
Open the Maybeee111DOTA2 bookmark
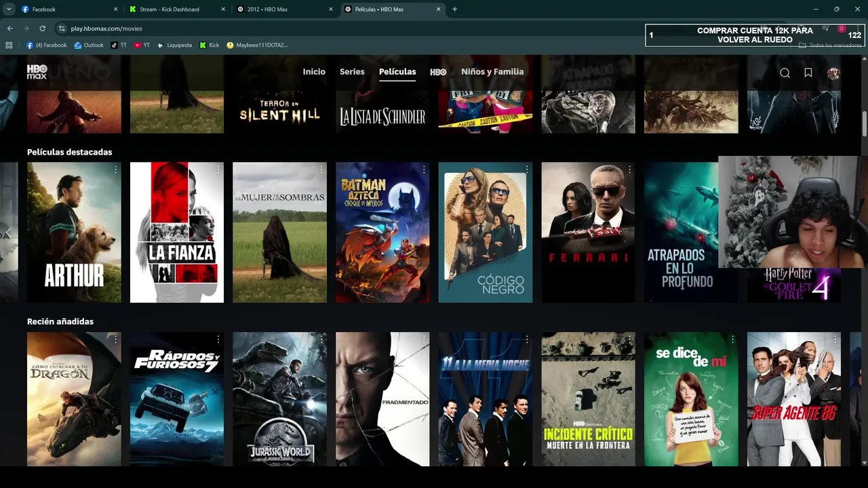click(x=257, y=45)
